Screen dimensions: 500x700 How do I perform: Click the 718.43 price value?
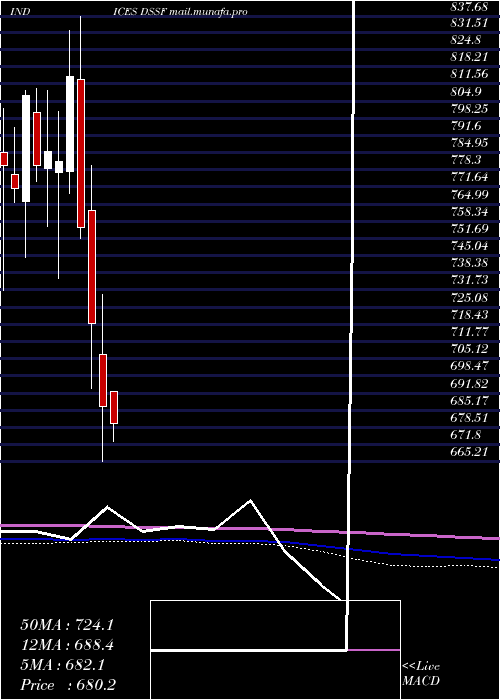pos(469,315)
